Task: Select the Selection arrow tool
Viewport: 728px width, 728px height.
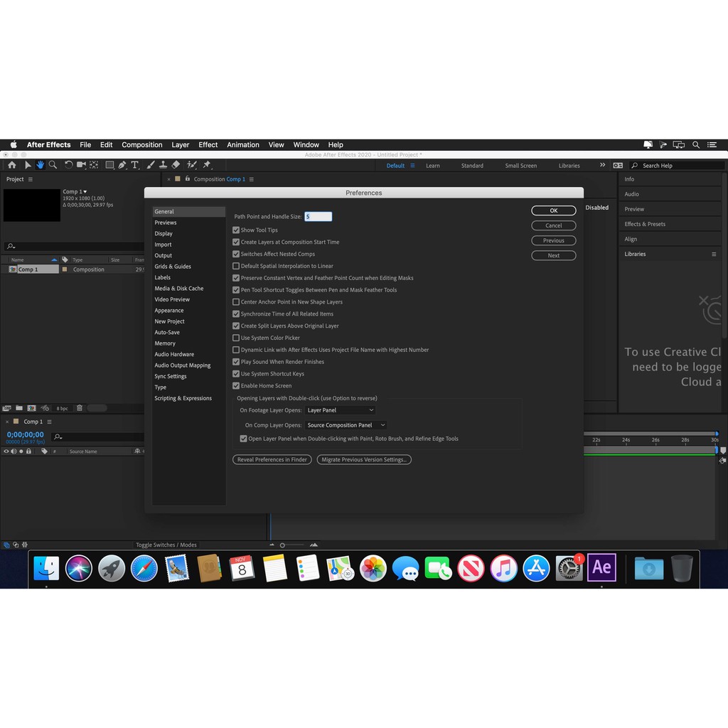Action: click(x=28, y=165)
